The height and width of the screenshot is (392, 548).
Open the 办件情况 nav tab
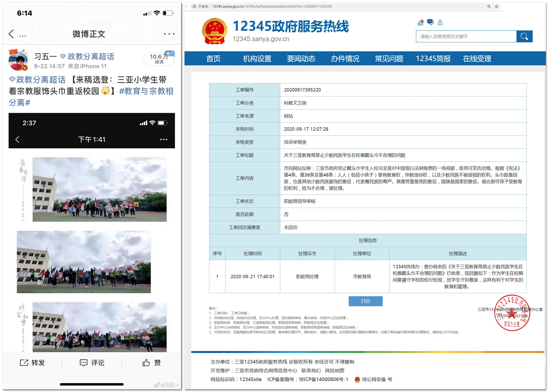345,58
